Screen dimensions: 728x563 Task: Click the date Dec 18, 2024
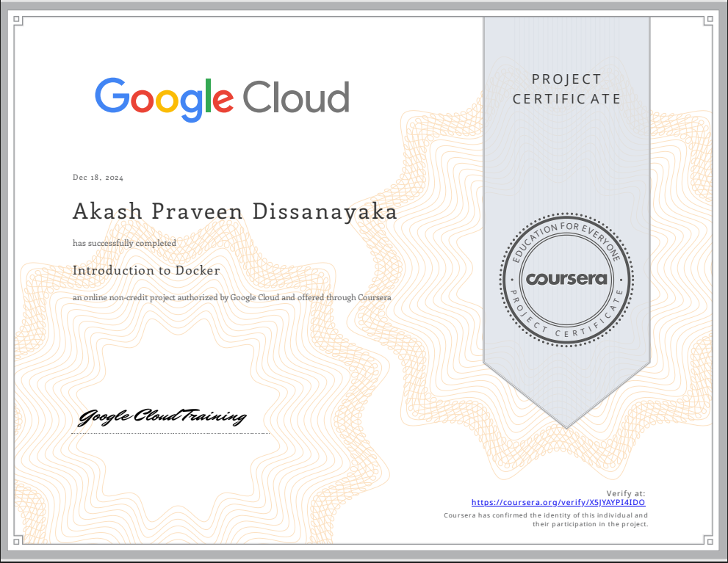point(98,178)
